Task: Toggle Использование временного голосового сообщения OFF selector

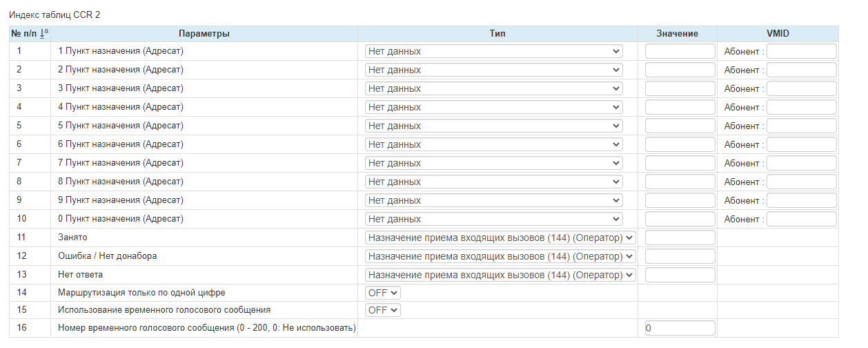Action: (382, 310)
